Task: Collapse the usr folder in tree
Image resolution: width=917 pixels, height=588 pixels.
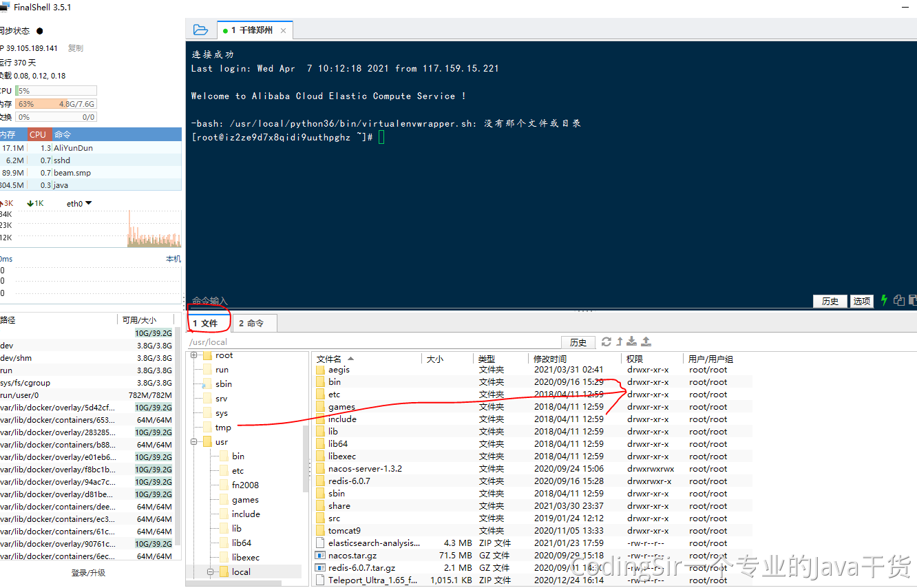Action: (x=194, y=442)
